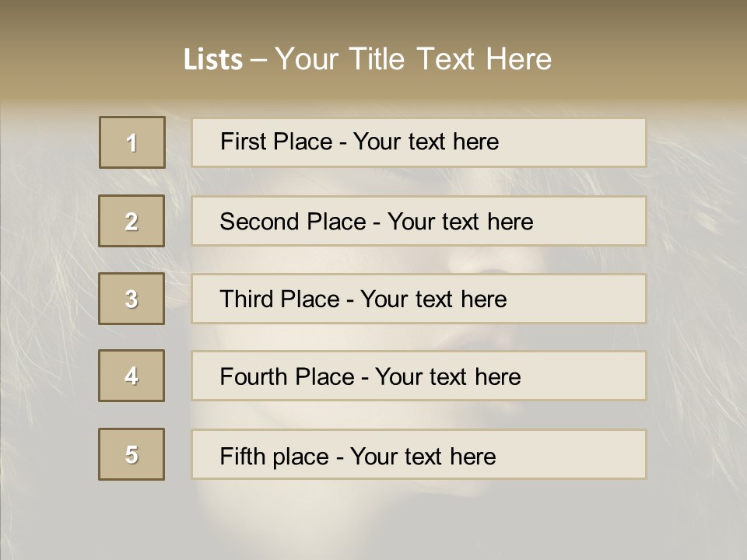
Task: Click the number 1 box
Action: point(132,142)
